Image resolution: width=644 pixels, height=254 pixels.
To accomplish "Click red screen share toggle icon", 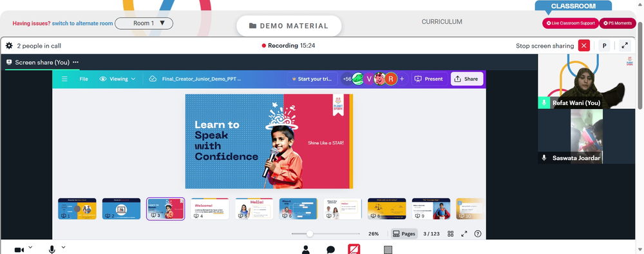I will point(354,249).
